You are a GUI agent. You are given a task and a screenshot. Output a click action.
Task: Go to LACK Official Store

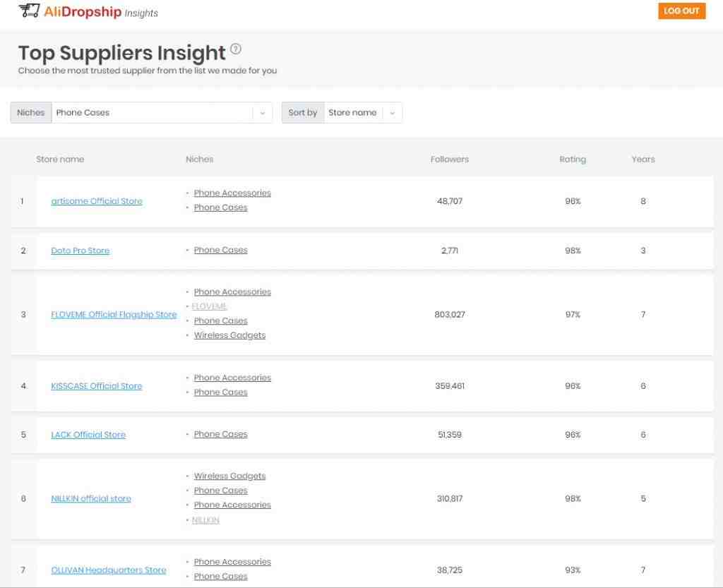tap(88, 435)
